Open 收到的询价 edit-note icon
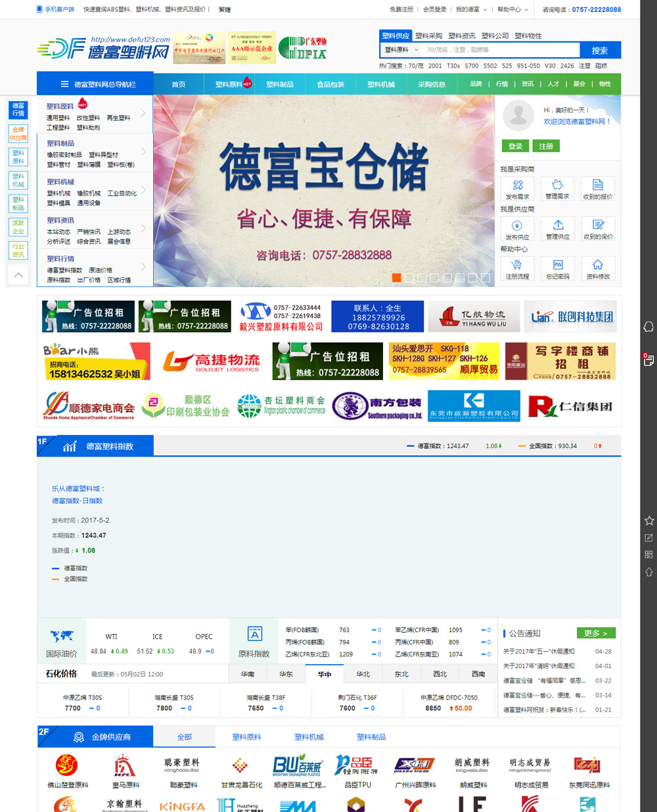 click(598, 225)
